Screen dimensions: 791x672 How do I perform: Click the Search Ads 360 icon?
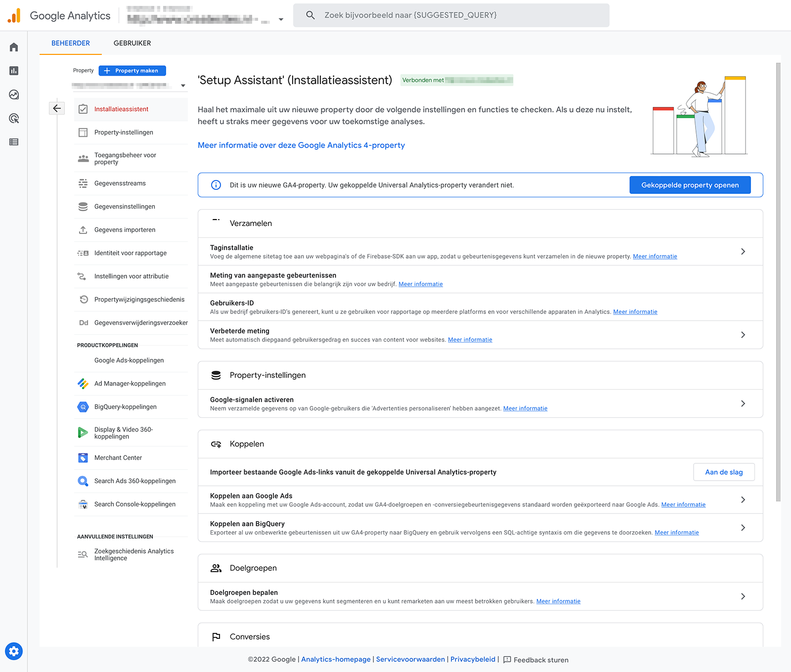coord(83,481)
